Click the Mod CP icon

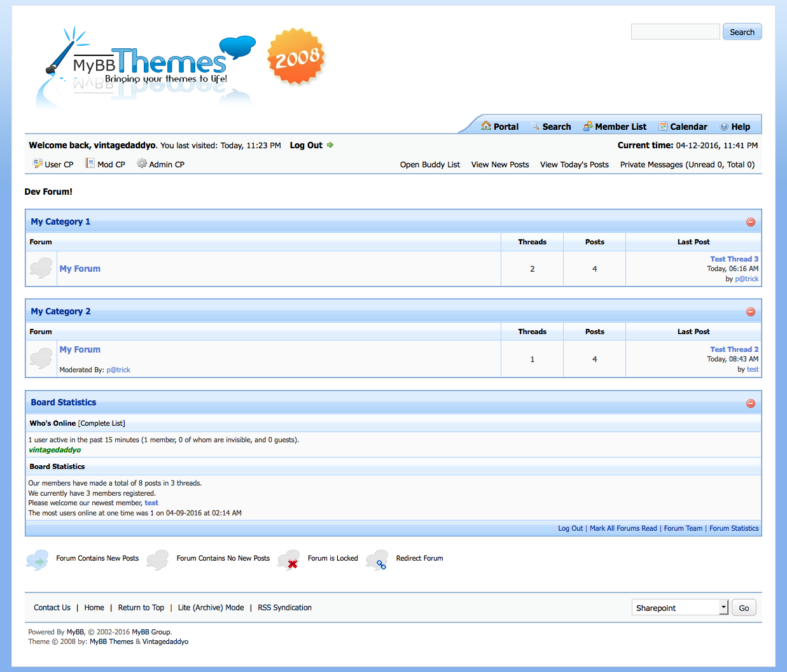[90, 164]
